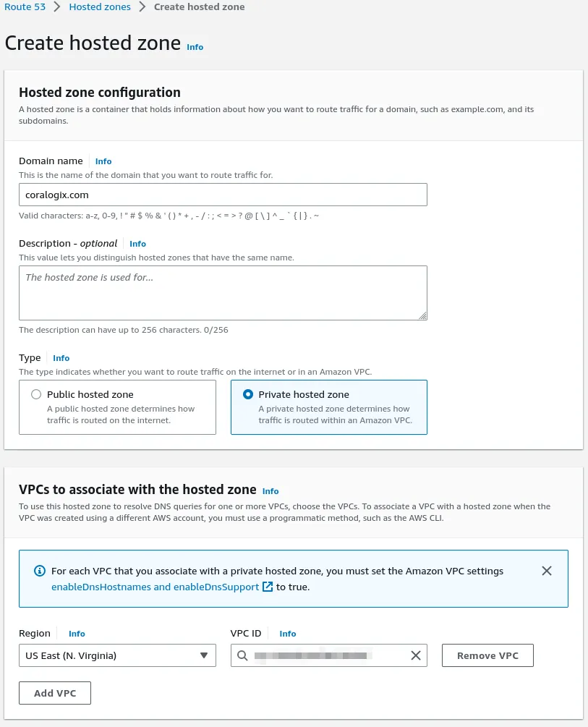
Task: Click the search magnifier in VPC ID field
Action: [242, 655]
